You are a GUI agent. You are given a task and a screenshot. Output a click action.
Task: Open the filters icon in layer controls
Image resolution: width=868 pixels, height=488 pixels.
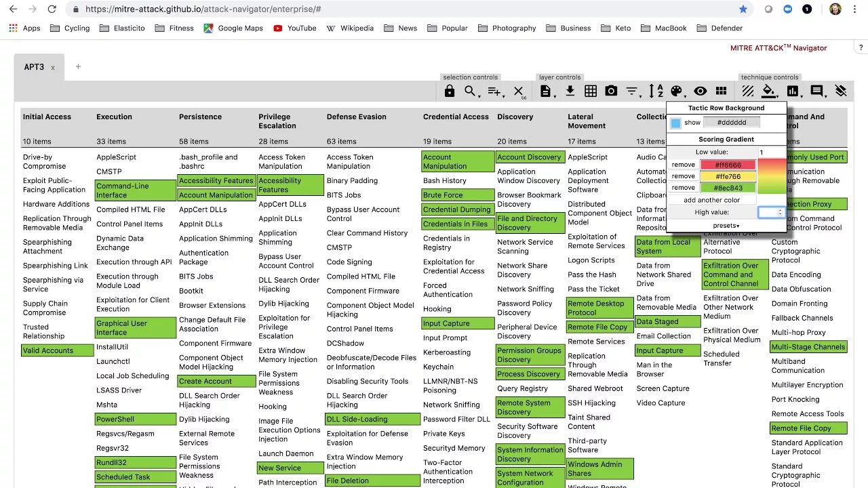[x=632, y=91]
